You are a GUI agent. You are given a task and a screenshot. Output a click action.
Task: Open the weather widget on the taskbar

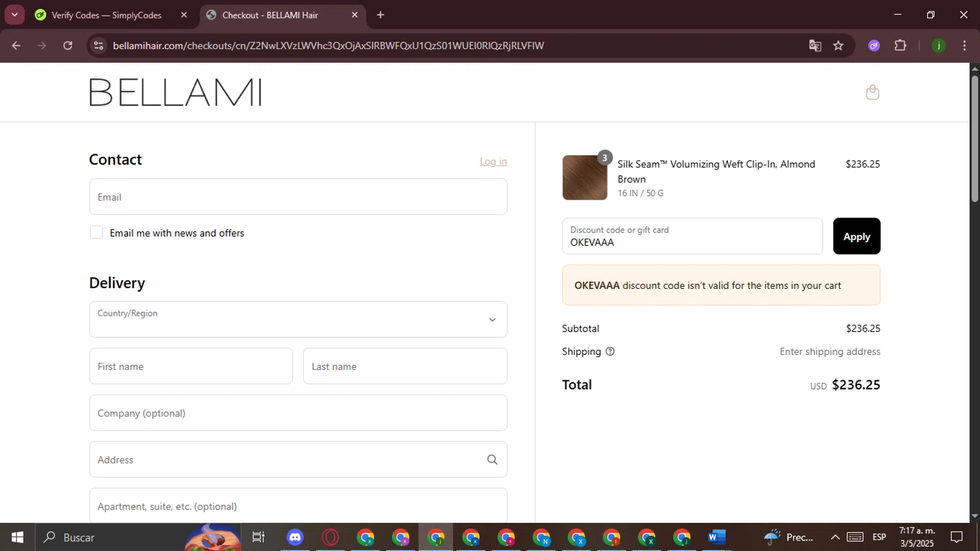pos(789,537)
